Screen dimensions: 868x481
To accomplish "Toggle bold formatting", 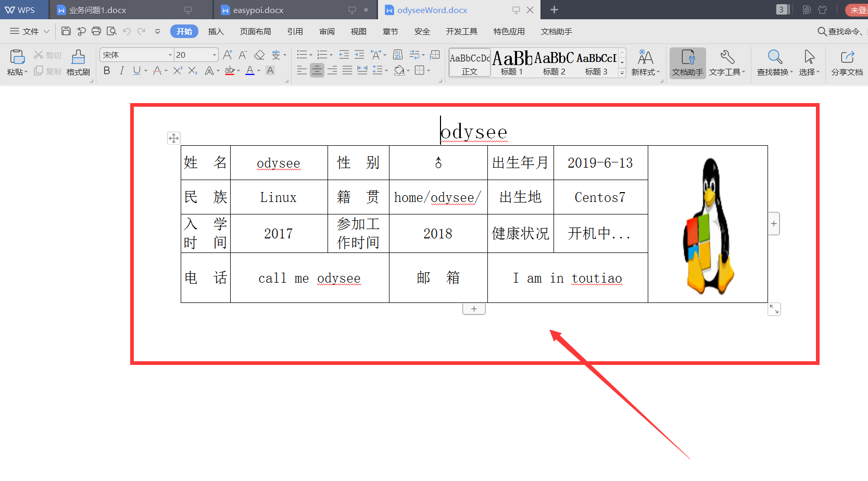I will 107,71.
